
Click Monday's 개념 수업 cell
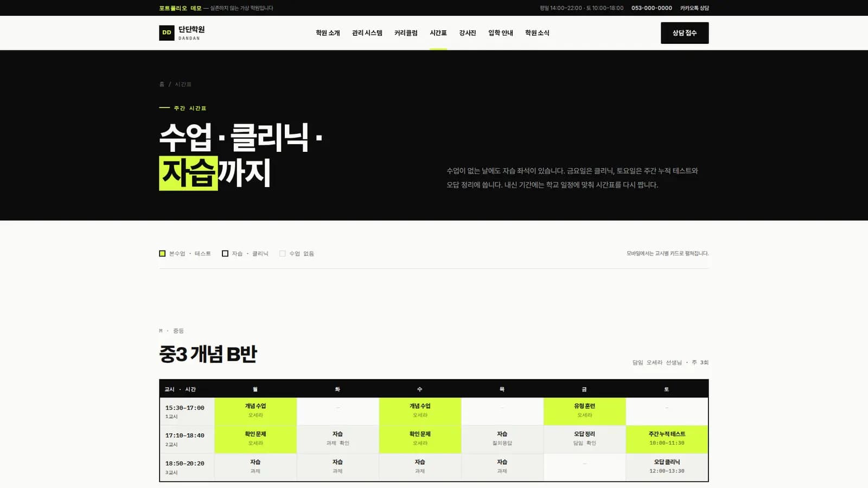coord(256,412)
